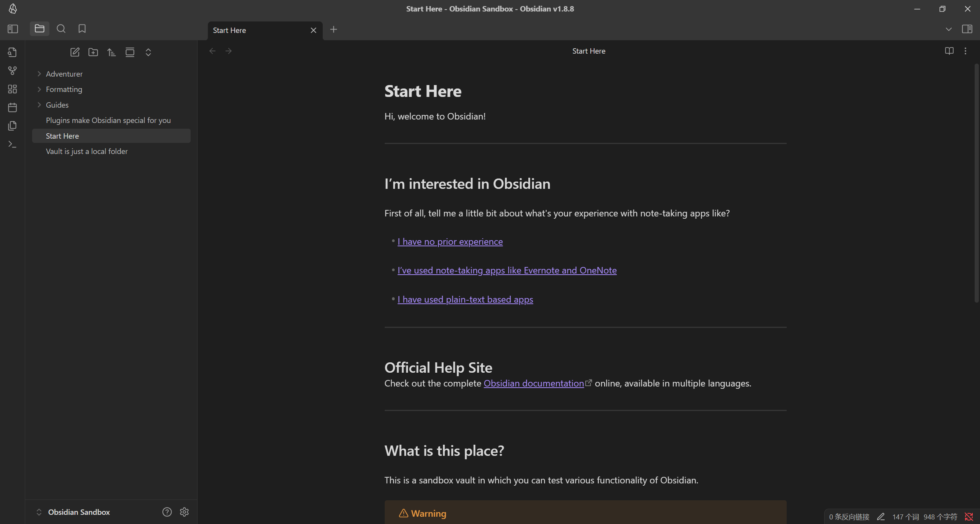980x524 pixels.
Task: Open command palette ribbon icon
Action: click(x=12, y=144)
